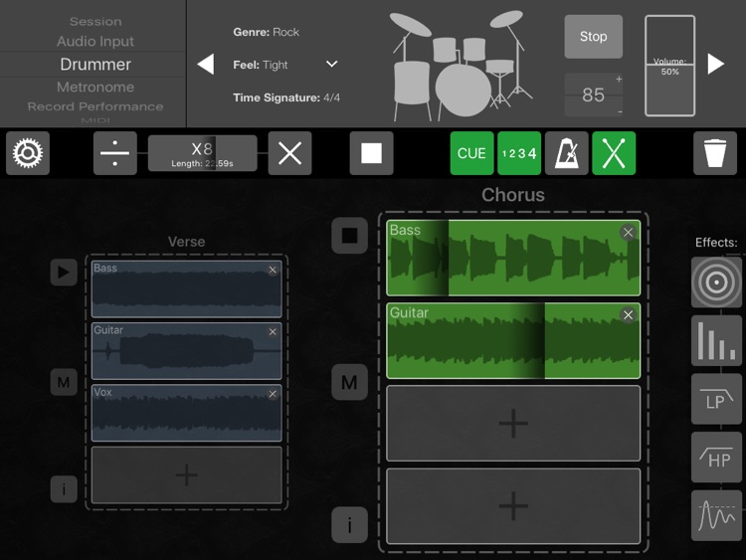The width and height of the screenshot is (746, 560).
Task: Enable the waveform curve effect
Action: [x=716, y=516]
